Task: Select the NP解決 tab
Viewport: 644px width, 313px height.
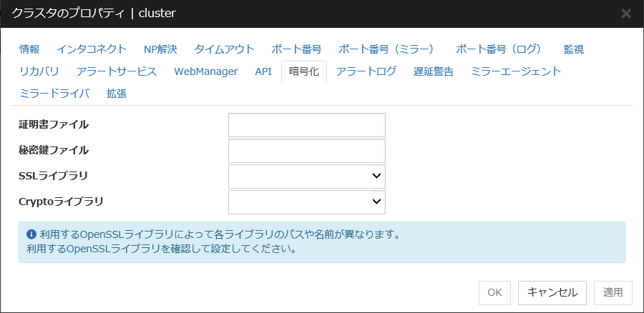Action: (x=160, y=49)
